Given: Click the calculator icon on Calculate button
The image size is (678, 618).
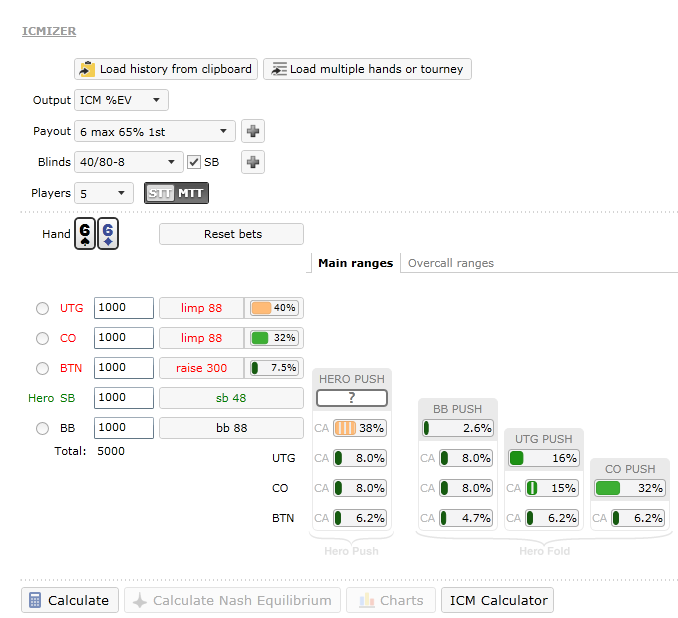Looking at the screenshot, I should 35,600.
